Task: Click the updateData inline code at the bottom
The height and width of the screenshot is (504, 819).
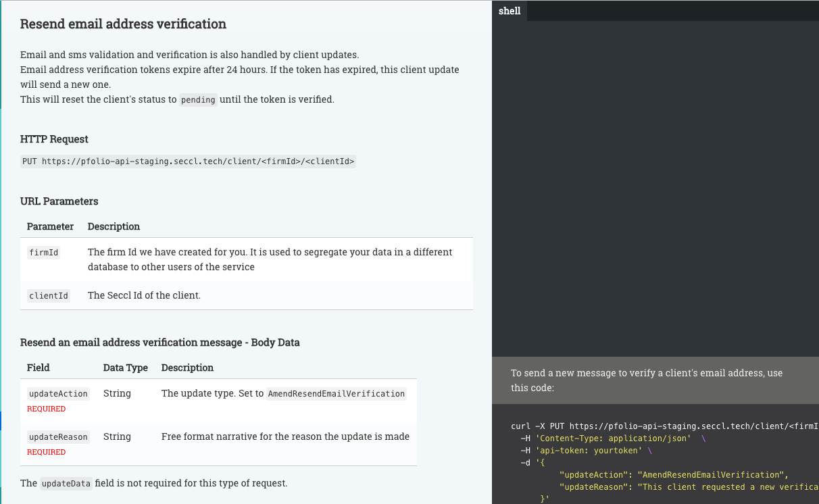Action: coord(64,483)
